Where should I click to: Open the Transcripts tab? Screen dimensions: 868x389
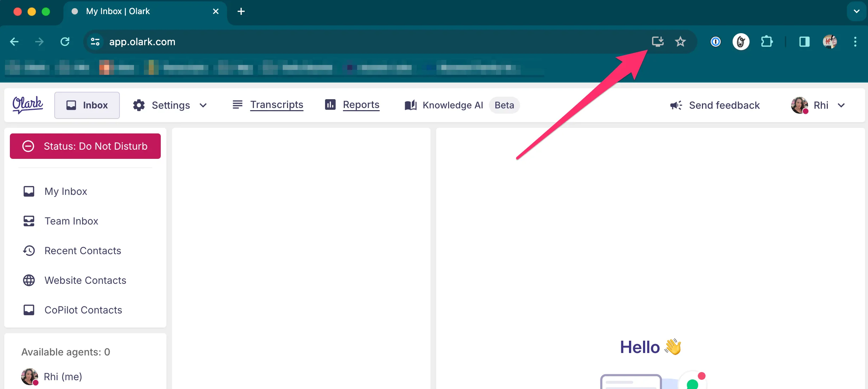pos(277,105)
